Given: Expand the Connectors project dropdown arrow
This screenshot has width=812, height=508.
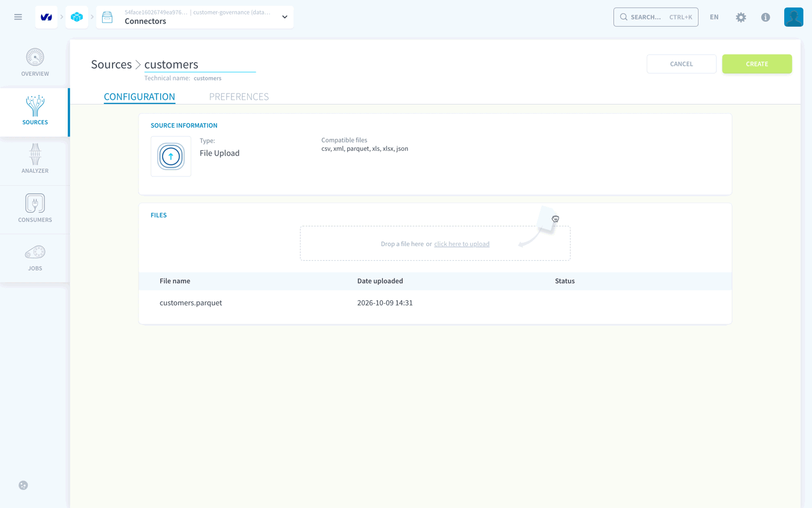Looking at the screenshot, I should (x=285, y=17).
